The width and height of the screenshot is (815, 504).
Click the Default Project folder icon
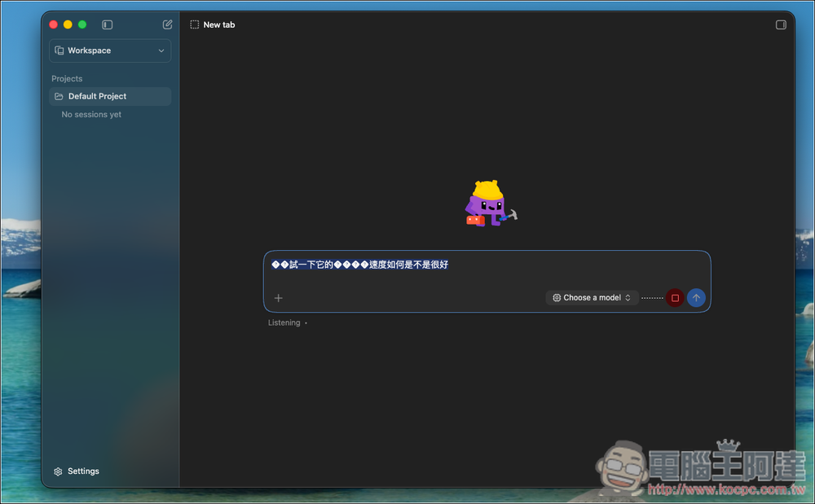pyautogui.click(x=59, y=96)
